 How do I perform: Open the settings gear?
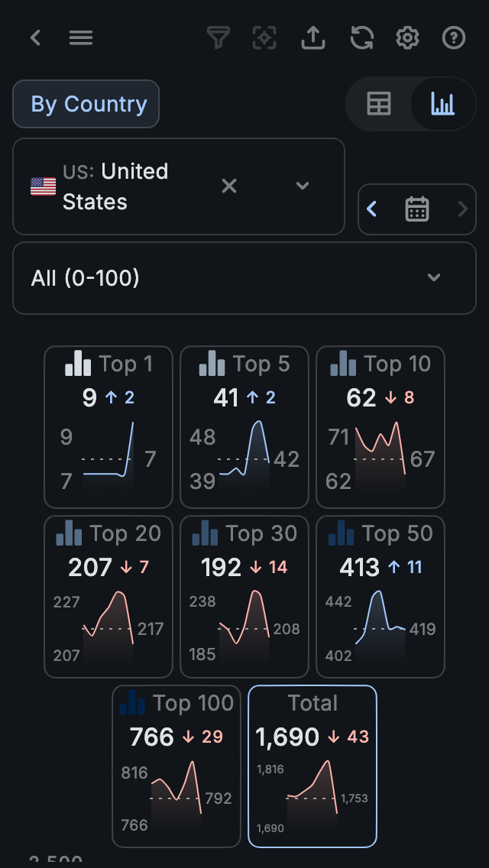coord(407,38)
